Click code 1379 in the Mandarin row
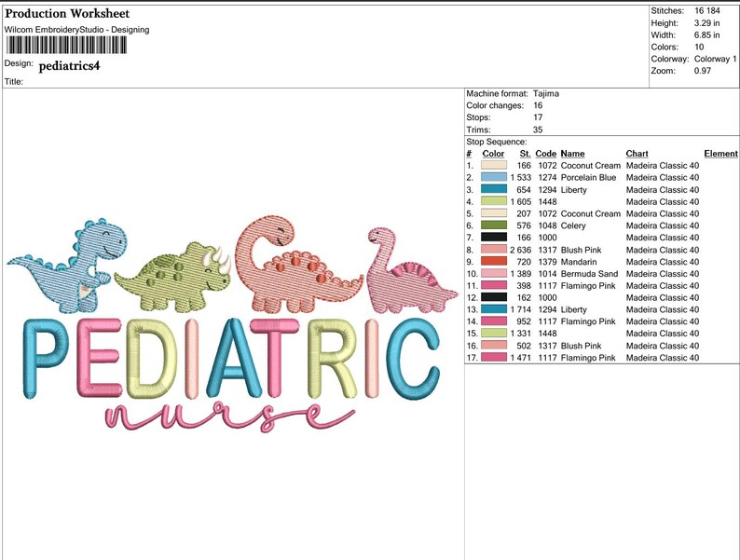Viewport: 740px width, 560px height. pyautogui.click(x=547, y=262)
